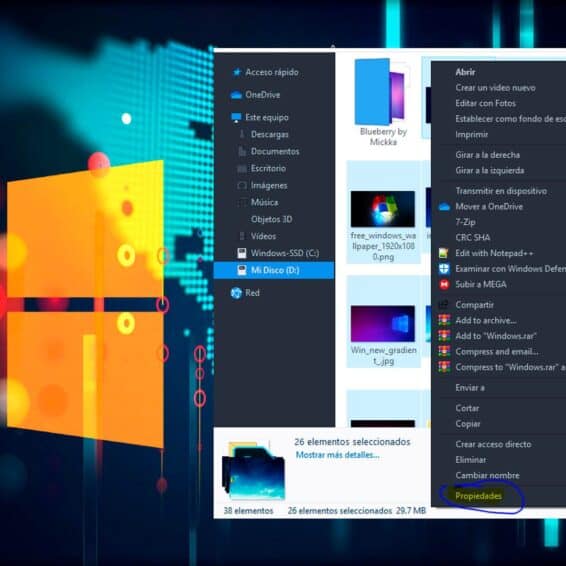
Task: Click the Red network globe icon
Action: click(236, 293)
